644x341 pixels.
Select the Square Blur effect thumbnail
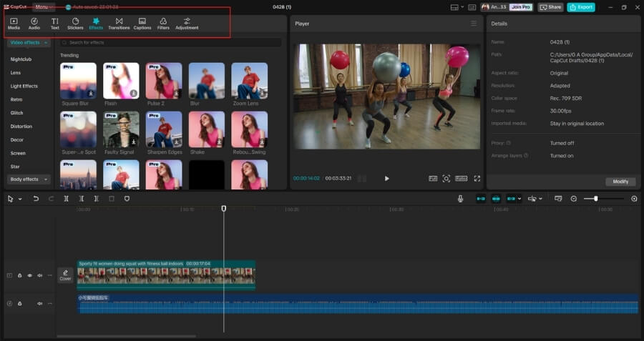[78, 81]
